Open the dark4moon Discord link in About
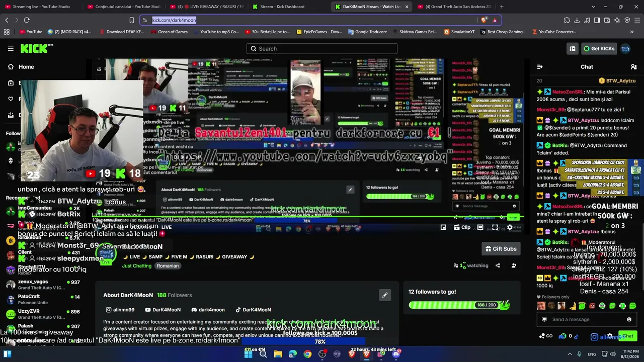This screenshot has height=362, width=644. click(208, 310)
